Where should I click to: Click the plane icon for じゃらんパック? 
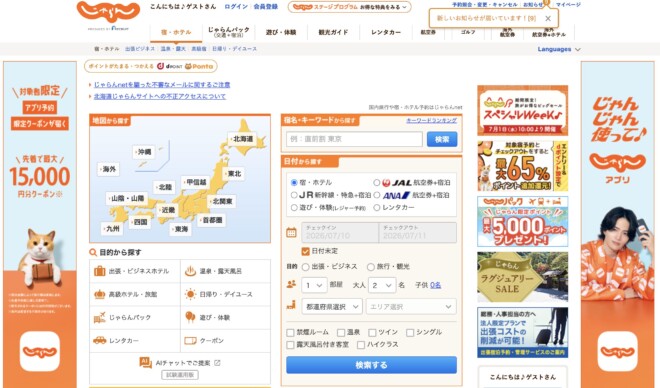pos(100,317)
